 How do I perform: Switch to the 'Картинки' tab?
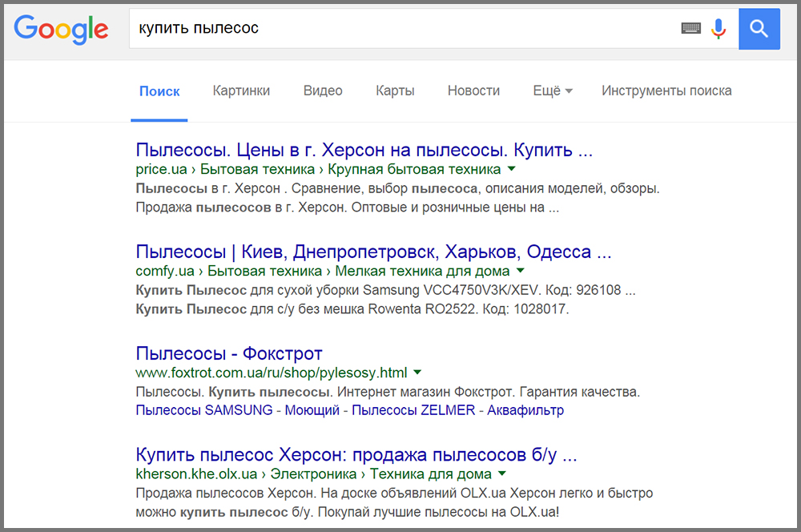(241, 91)
